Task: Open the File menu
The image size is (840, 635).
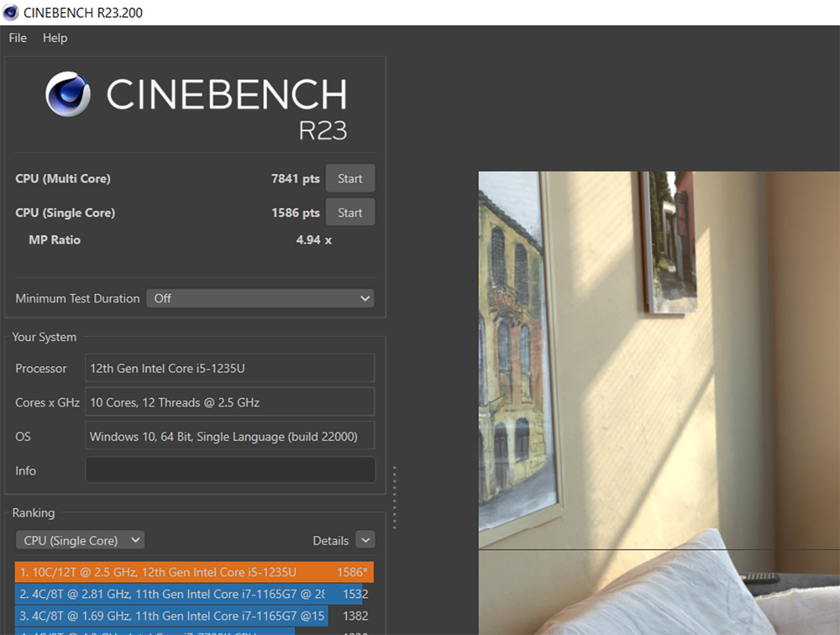Action: tap(16, 38)
